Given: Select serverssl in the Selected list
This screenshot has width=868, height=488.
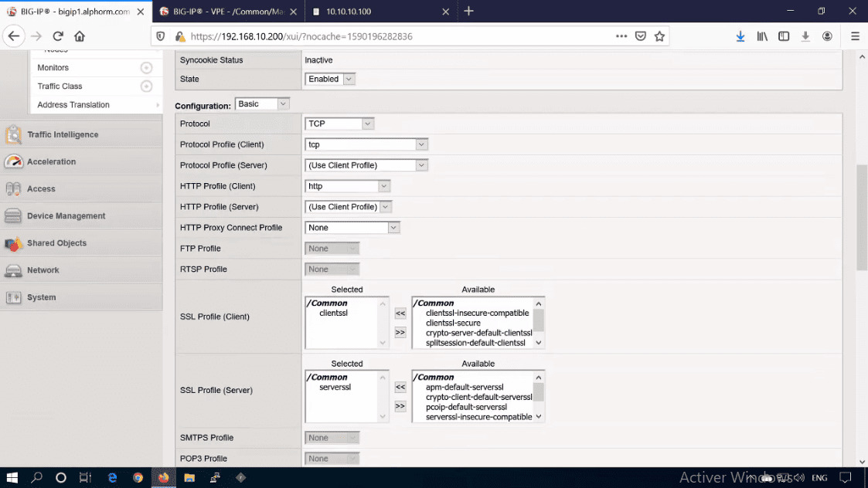Looking at the screenshot, I should (x=338, y=387).
